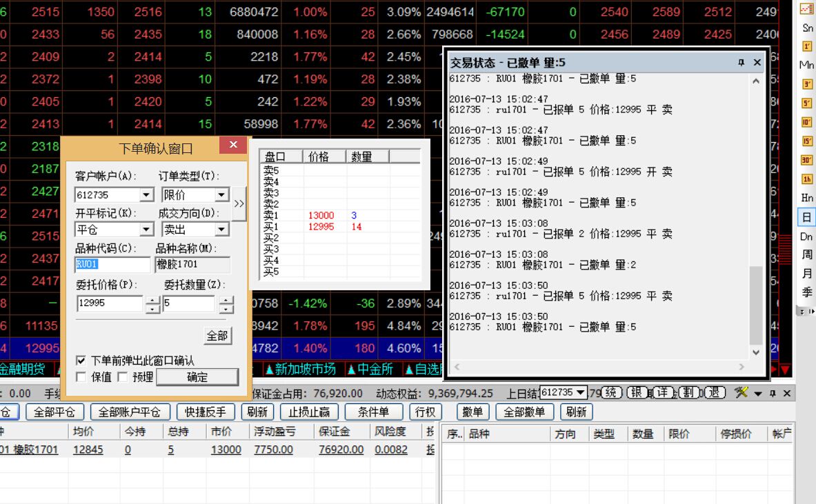816x504 pixels.
Task: Pin the 交易状态 window with the pushpin icon
Action: (x=742, y=62)
